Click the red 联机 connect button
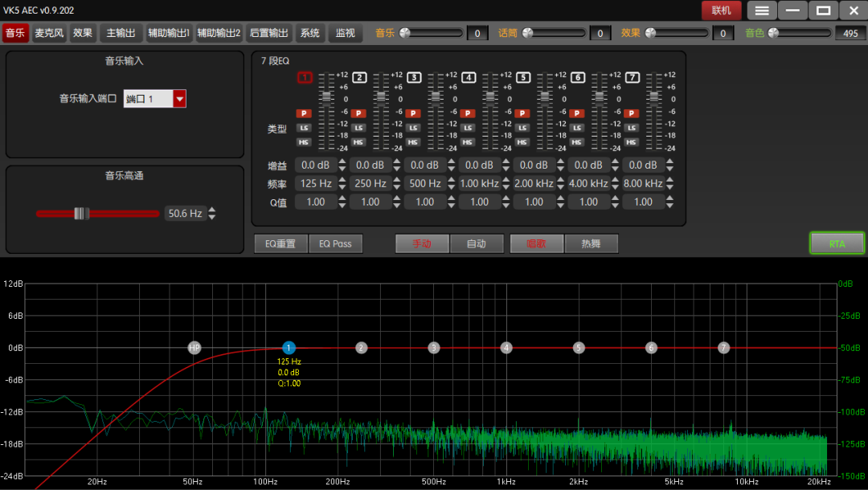 721,10
